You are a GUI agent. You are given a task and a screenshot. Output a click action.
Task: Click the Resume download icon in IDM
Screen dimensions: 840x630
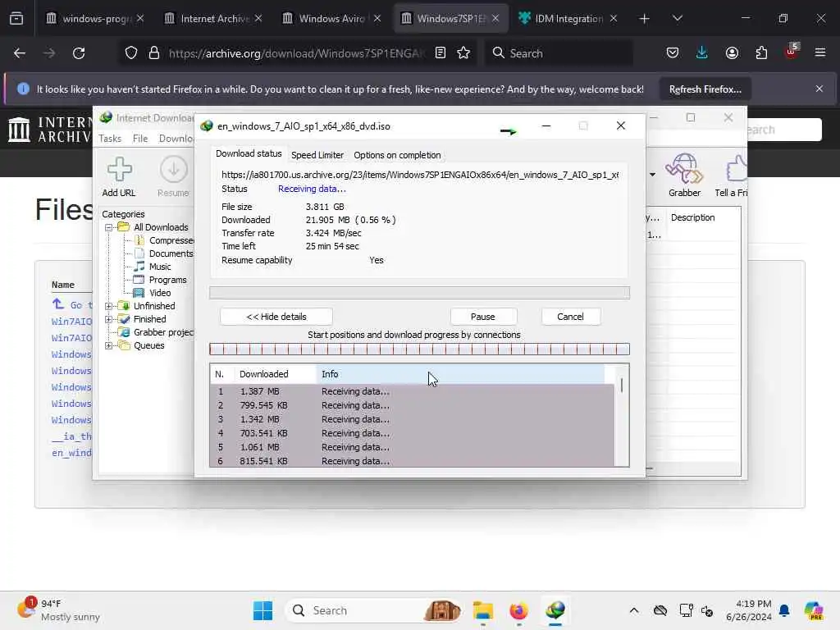(x=174, y=177)
